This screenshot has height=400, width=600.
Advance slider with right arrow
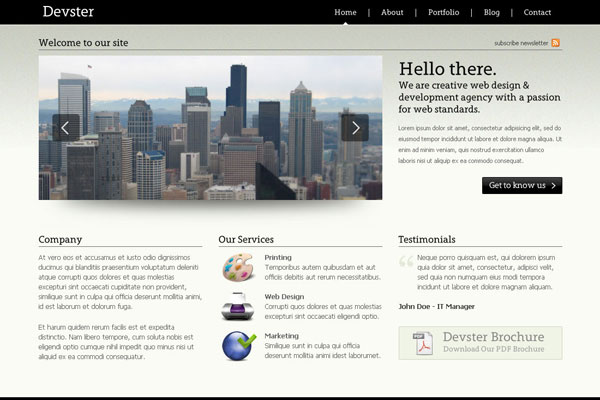click(x=355, y=127)
